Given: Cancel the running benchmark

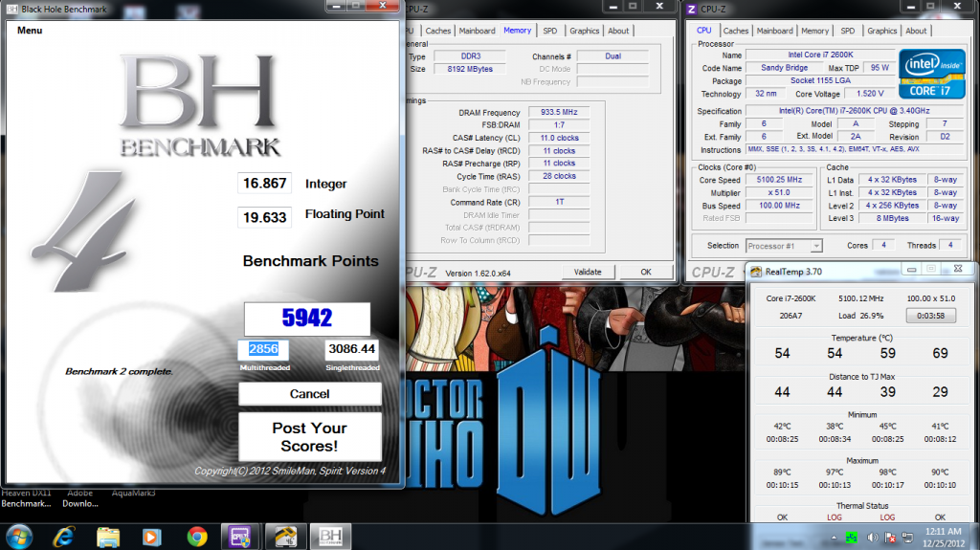Looking at the screenshot, I should 309,394.
